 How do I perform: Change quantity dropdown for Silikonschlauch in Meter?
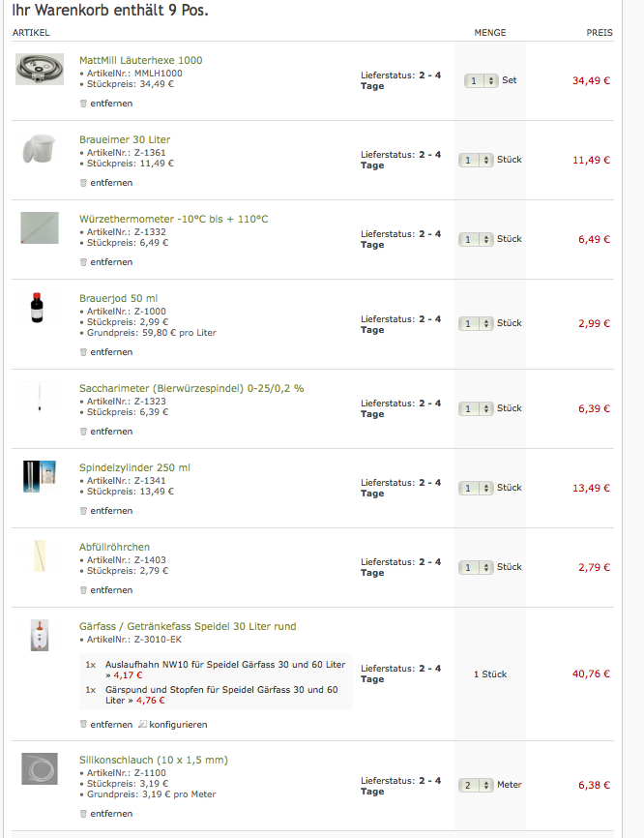(x=477, y=785)
